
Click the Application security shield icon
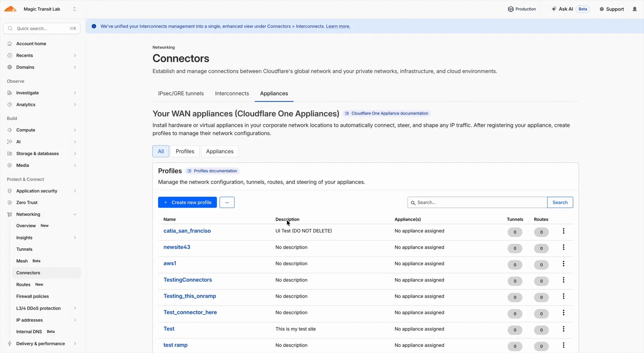(10, 191)
